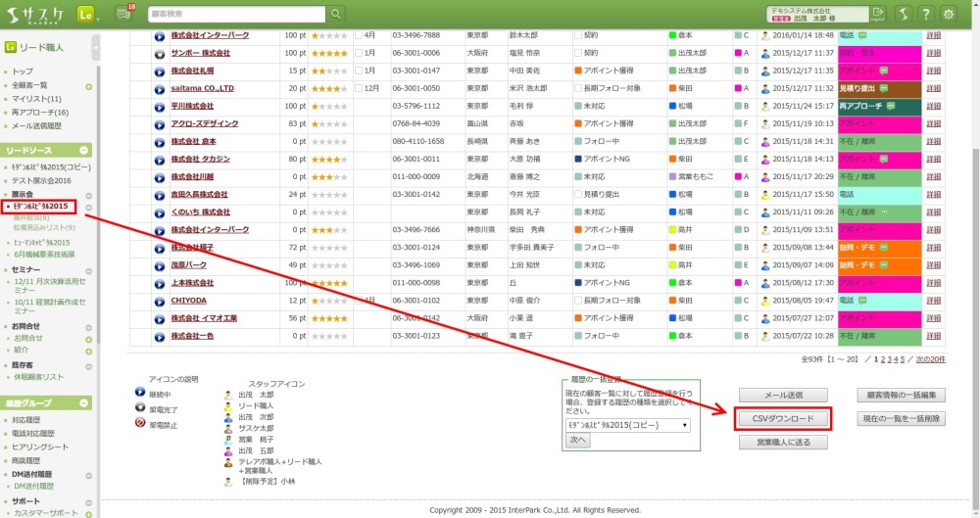Tick the 1月 checkbox for サンボー 株式会社
This screenshot has height=518, width=980.
pos(359,53)
